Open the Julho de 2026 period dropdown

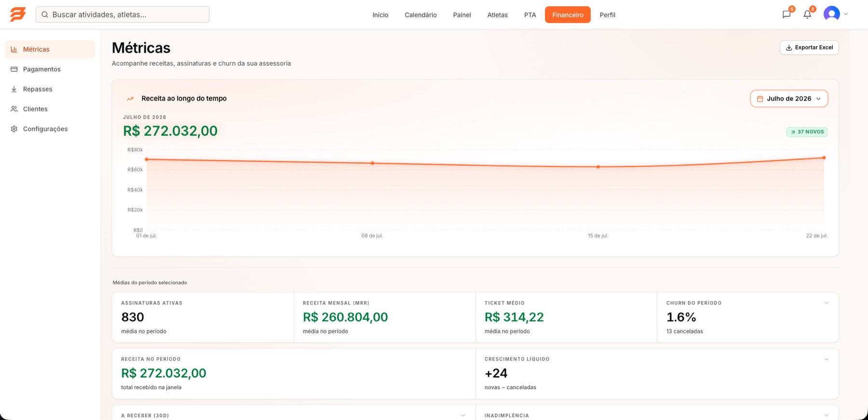click(789, 99)
